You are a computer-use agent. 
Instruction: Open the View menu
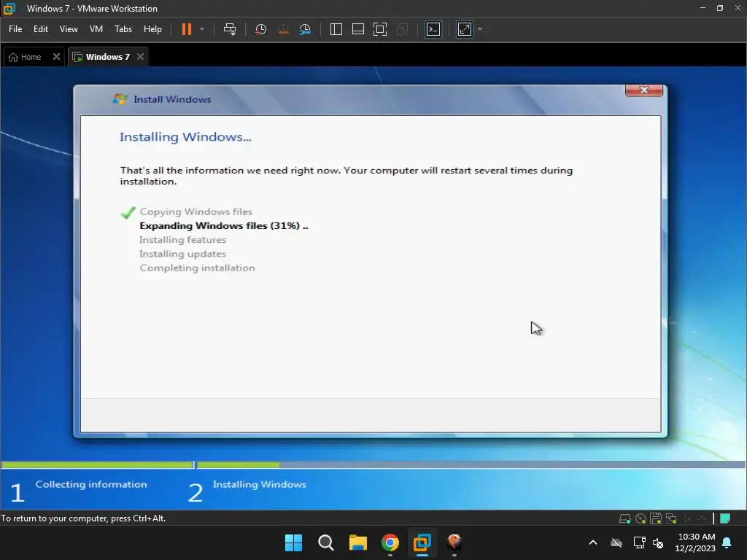point(69,29)
